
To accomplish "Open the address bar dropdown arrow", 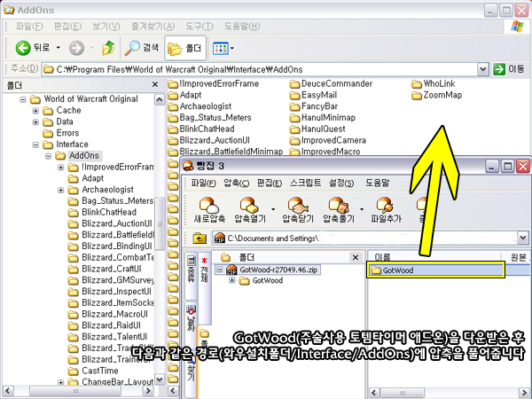I will [x=483, y=68].
